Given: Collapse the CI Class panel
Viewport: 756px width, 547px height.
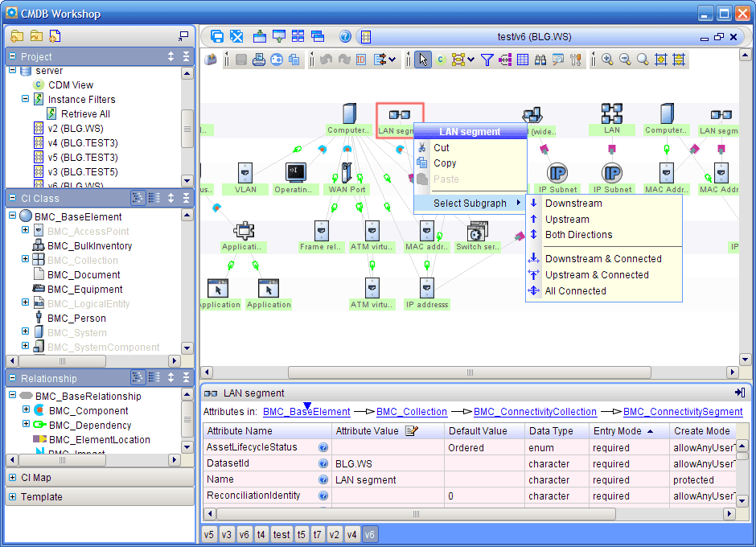Looking at the screenshot, I should [13, 198].
